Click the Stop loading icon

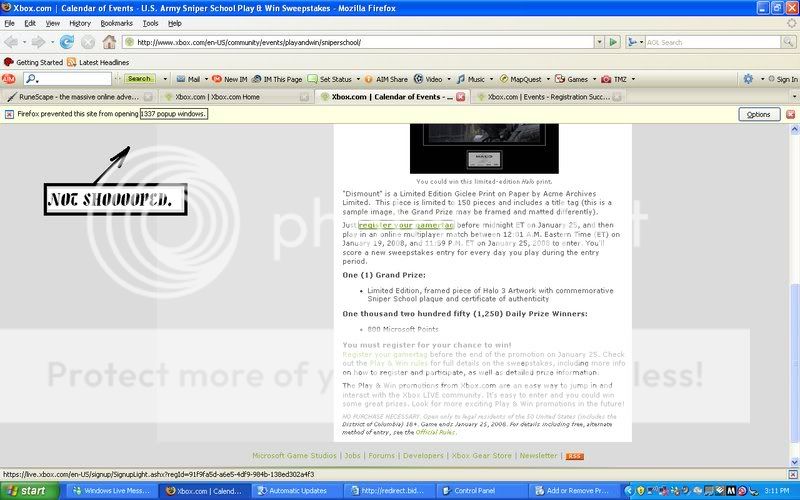(88, 42)
